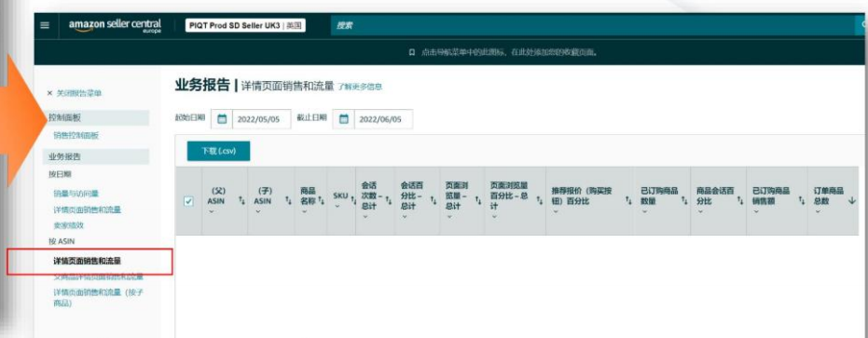
Task: Sort by (子) ASIN column arrows
Action: pyautogui.click(x=288, y=201)
